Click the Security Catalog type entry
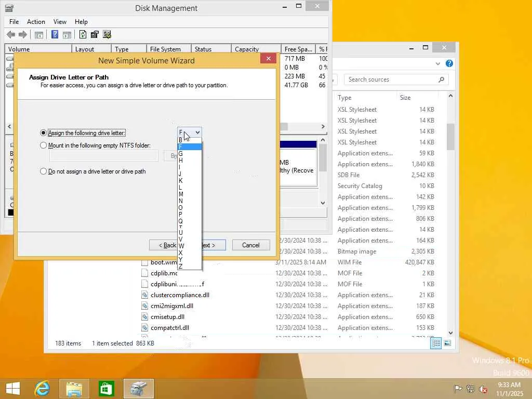The image size is (532, 399). (x=360, y=185)
